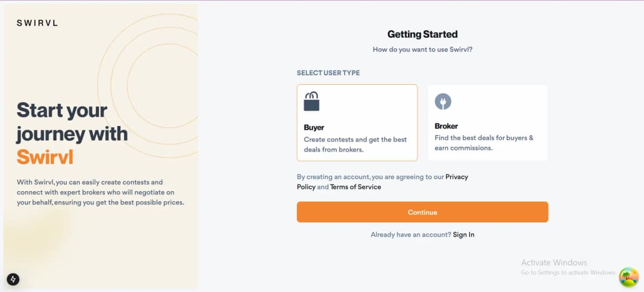644x292 pixels.
Task: Click the orange Continue button
Action: (x=422, y=212)
